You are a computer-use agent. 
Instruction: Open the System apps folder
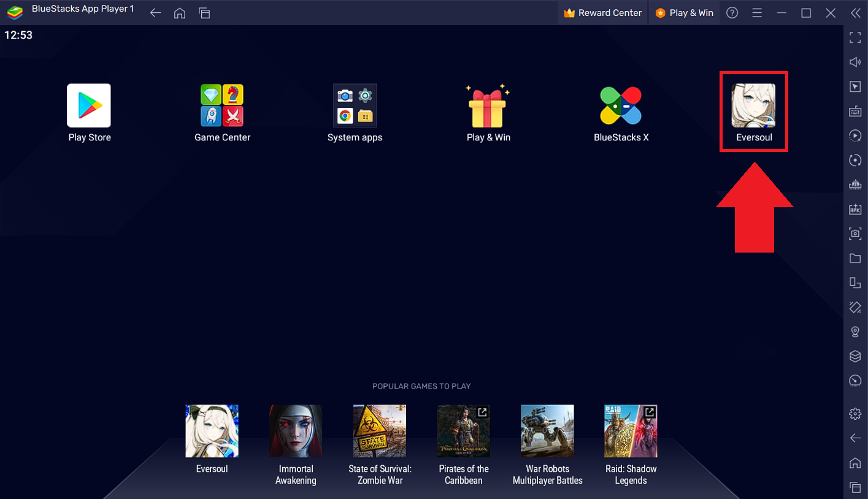point(355,105)
